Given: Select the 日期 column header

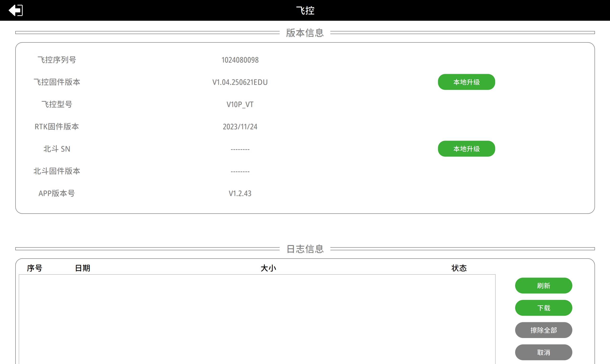Looking at the screenshot, I should tap(82, 268).
